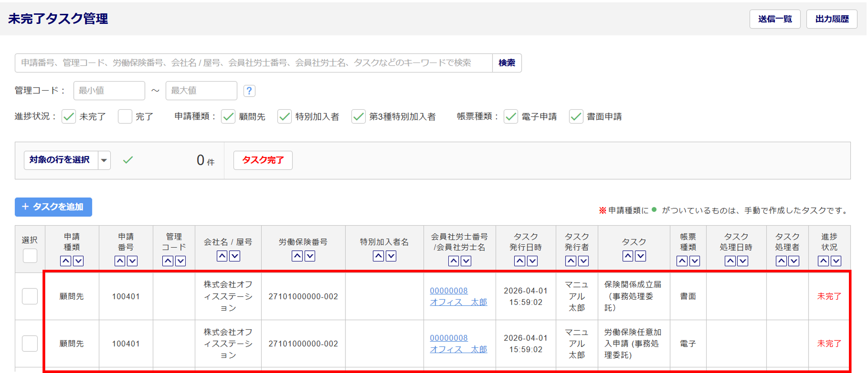This screenshot has height=373, width=868.
Task: Click the help question mark icon
Action: point(249,91)
